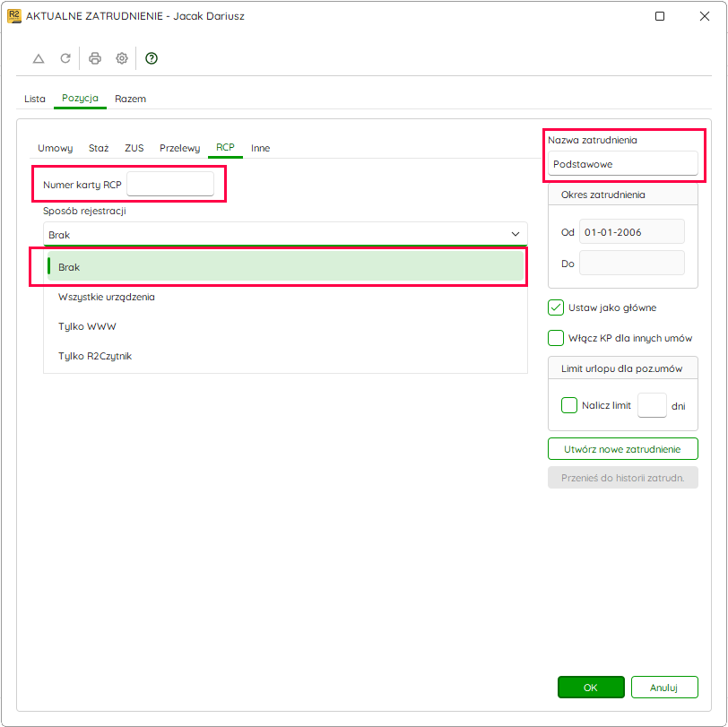Open settings via the gear icon
Screen dimensions: 728x727
pos(122,58)
